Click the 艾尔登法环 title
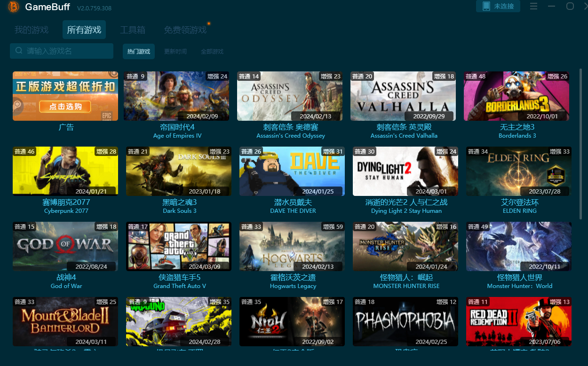This screenshot has height=366, width=588. (520, 202)
